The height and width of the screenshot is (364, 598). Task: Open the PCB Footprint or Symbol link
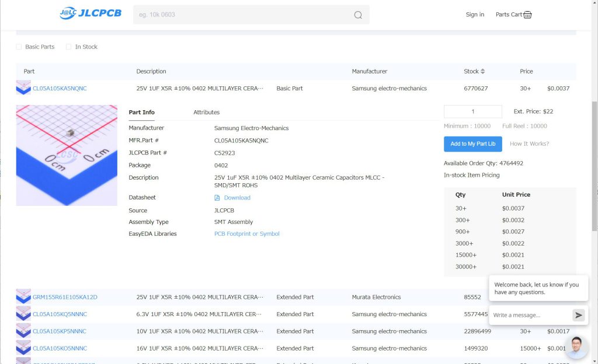[246, 234]
